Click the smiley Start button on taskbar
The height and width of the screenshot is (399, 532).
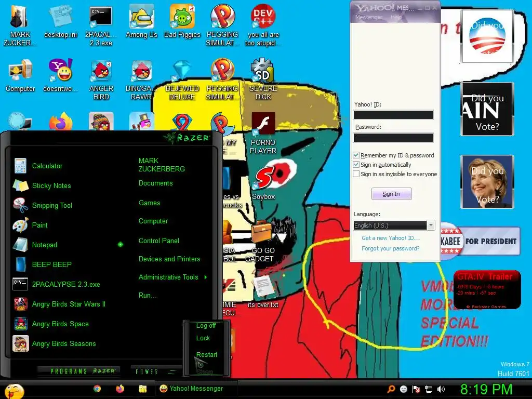tap(14, 391)
